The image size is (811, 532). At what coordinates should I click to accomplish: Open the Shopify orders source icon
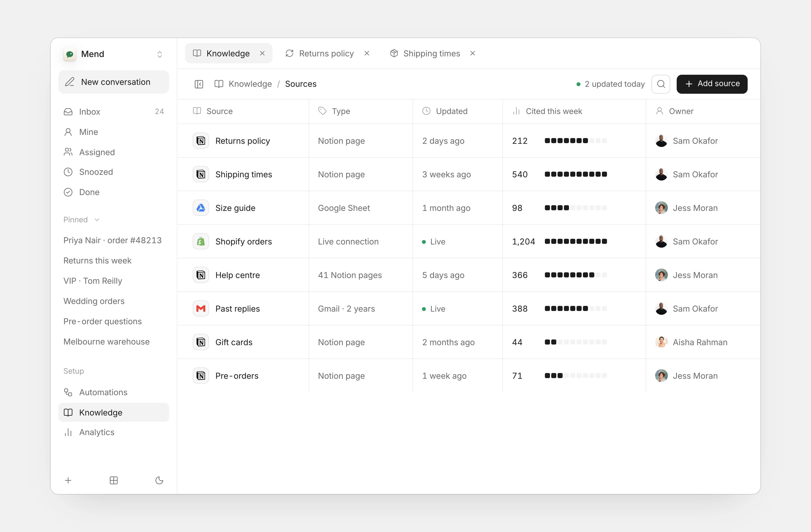coord(201,242)
